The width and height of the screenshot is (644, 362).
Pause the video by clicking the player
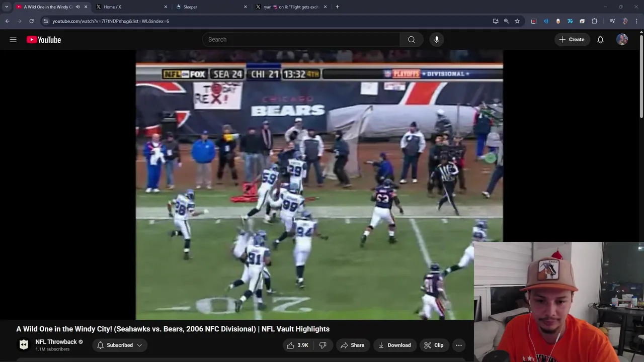[319, 185]
